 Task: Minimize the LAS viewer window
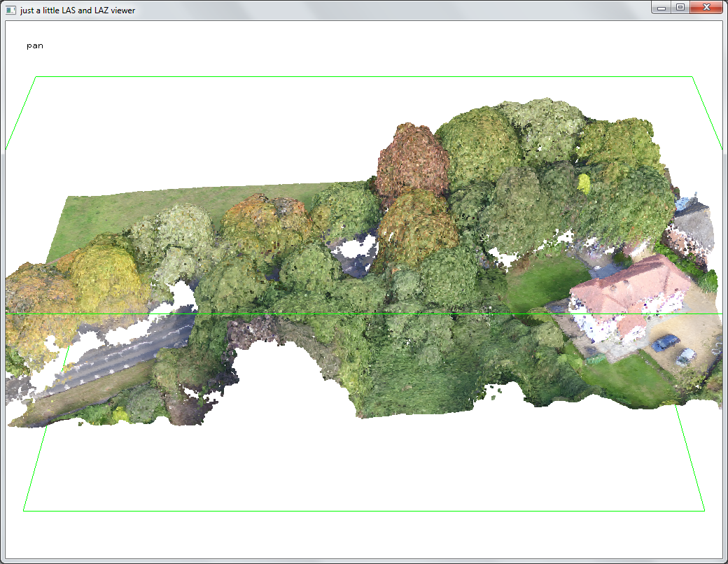coord(661,8)
